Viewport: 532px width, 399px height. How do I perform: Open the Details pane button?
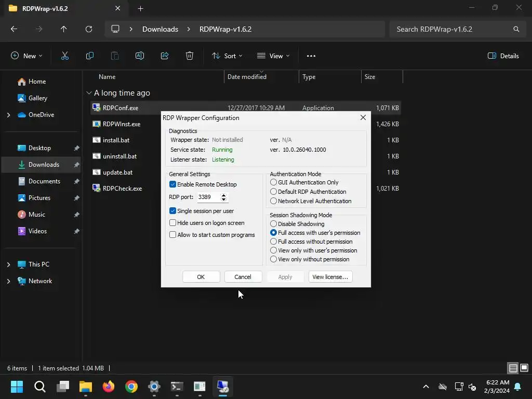pyautogui.click(x=503, y=56)
